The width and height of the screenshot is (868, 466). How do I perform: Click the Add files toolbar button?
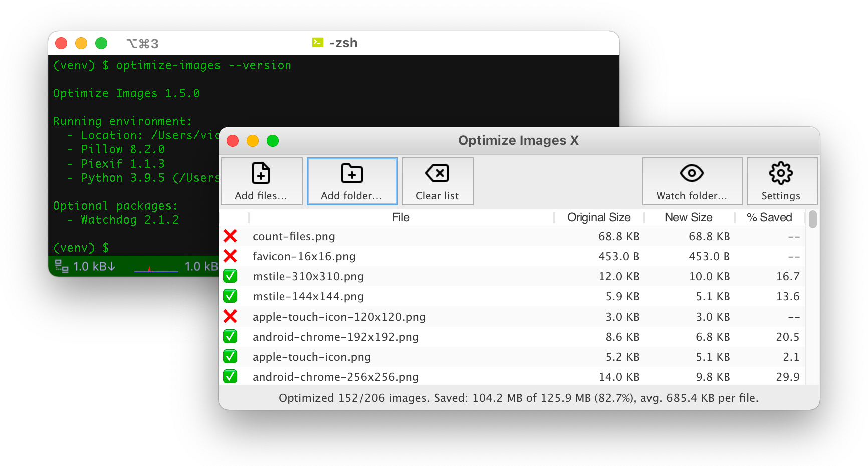tap(261, 181)
